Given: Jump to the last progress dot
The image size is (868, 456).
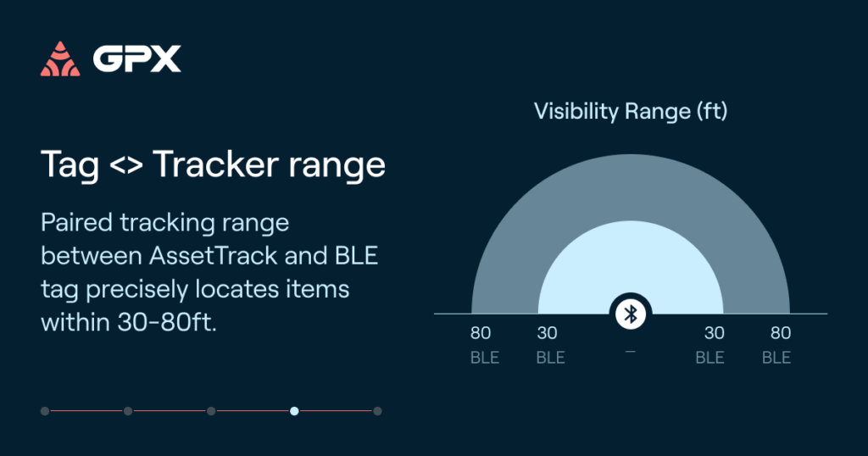Looking at the screenshot, I should (377, 411).
